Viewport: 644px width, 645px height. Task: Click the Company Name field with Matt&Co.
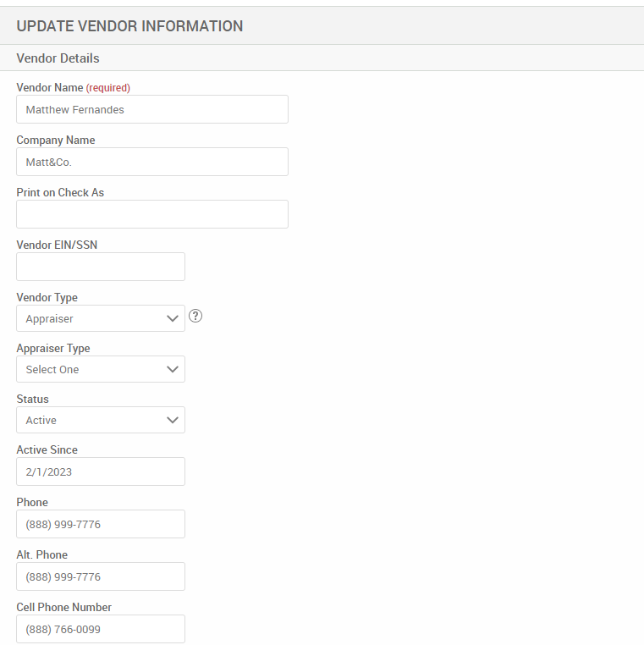(x=152, y=162)
